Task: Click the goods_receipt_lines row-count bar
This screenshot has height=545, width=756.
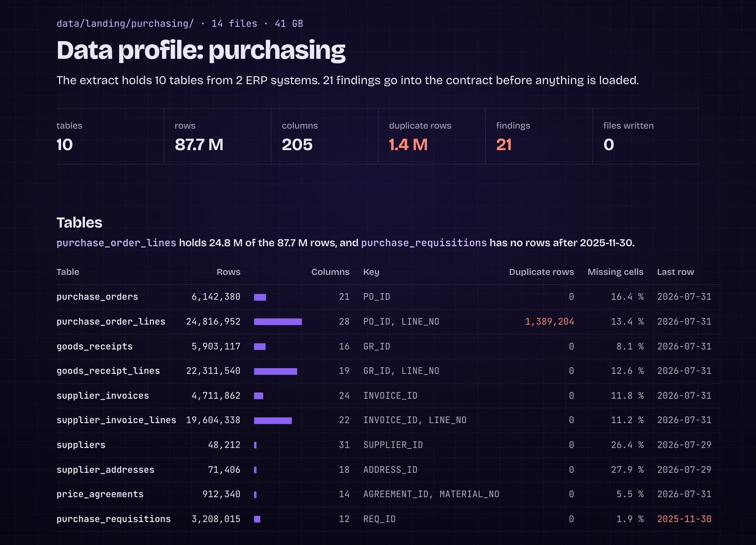Action: click(276, 371)
